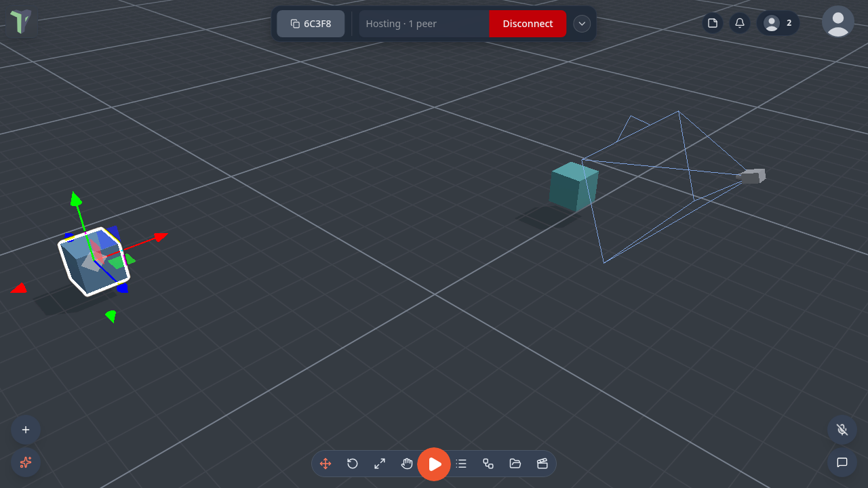Open the list panel icon in the bottom toolbar
Screen dimensions: 868x488
coord(461,464)
